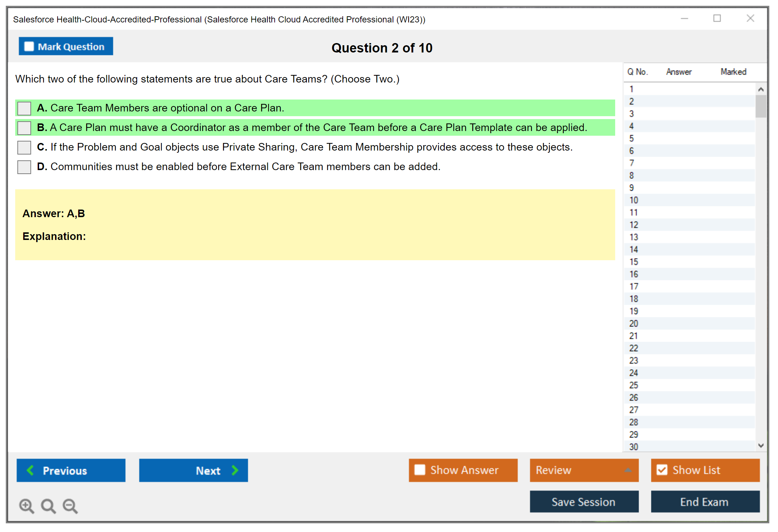
Task: Toggle the Show Answer checkbox
Action: click(420, 470)
